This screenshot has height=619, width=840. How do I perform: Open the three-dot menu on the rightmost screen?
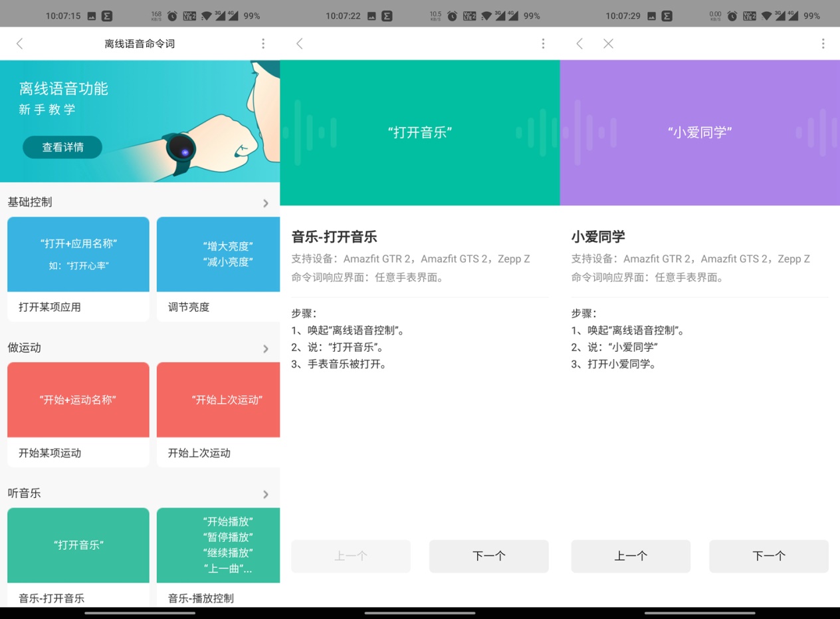[823, 43]
